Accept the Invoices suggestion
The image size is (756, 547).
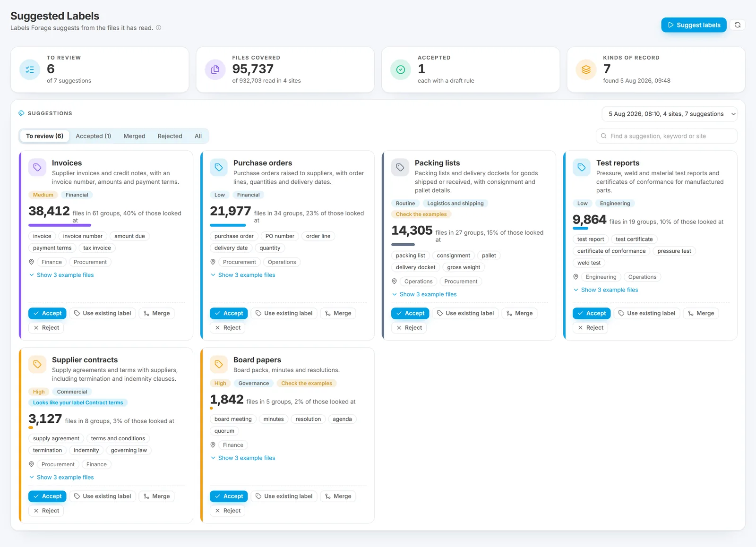click(47, 313)
